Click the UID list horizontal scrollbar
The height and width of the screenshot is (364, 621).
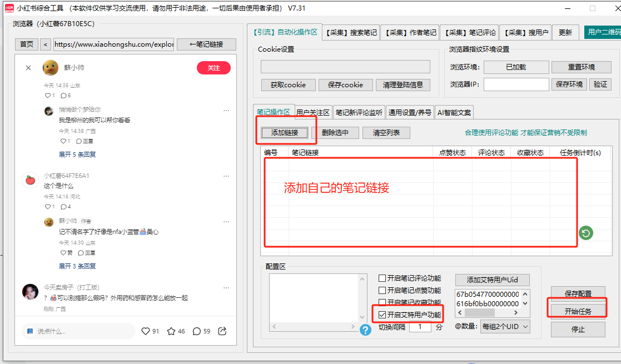[484, 313]
